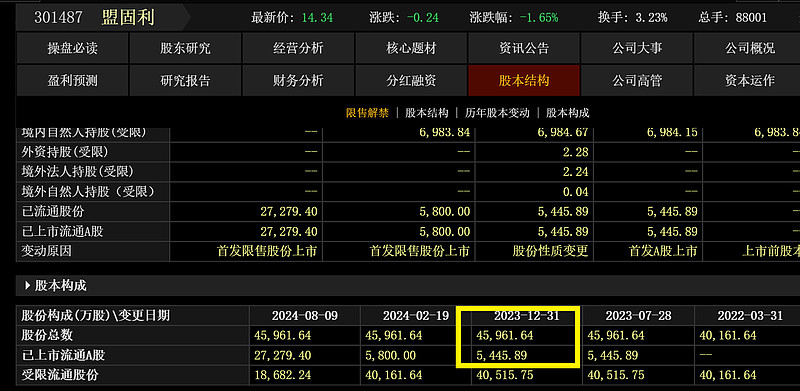Open the 核心题材 tab
Image resolution: width=800 pixels, height=391 pixels.
tap(411, 48)
